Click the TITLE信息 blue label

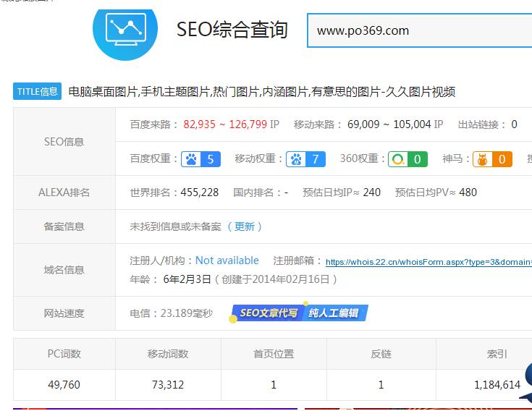pyautogui.click(x=38, y=91)
